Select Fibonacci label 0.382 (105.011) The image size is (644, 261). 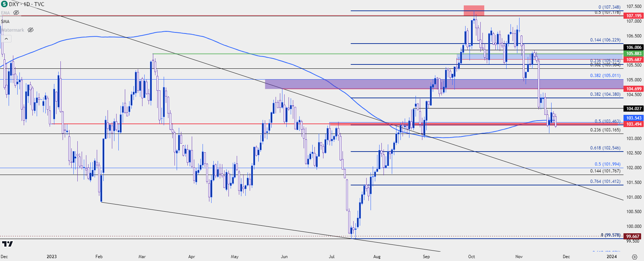click(x=605, y=76)
